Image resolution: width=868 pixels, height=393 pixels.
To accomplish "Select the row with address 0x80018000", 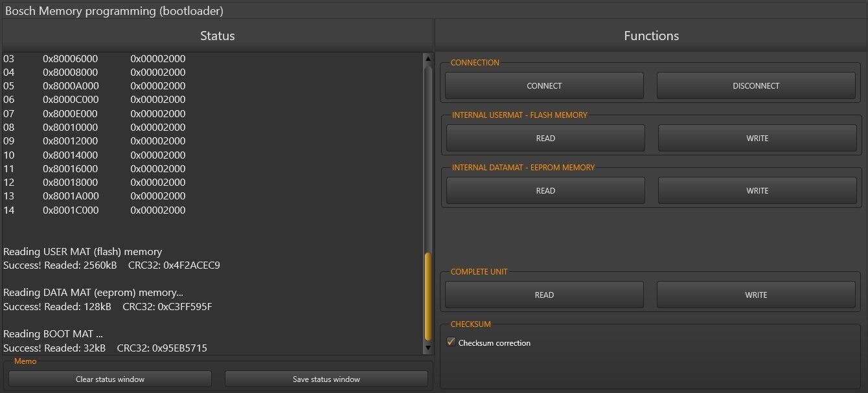I will [x=95, y=182].
